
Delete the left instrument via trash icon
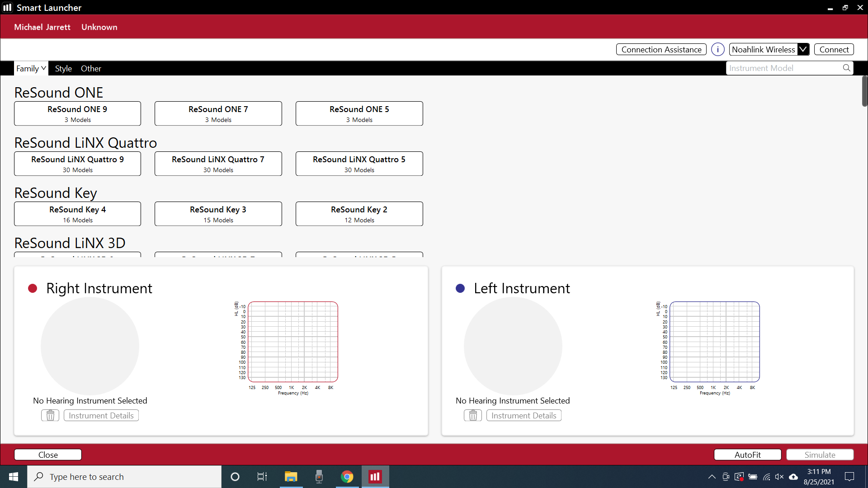473,415
